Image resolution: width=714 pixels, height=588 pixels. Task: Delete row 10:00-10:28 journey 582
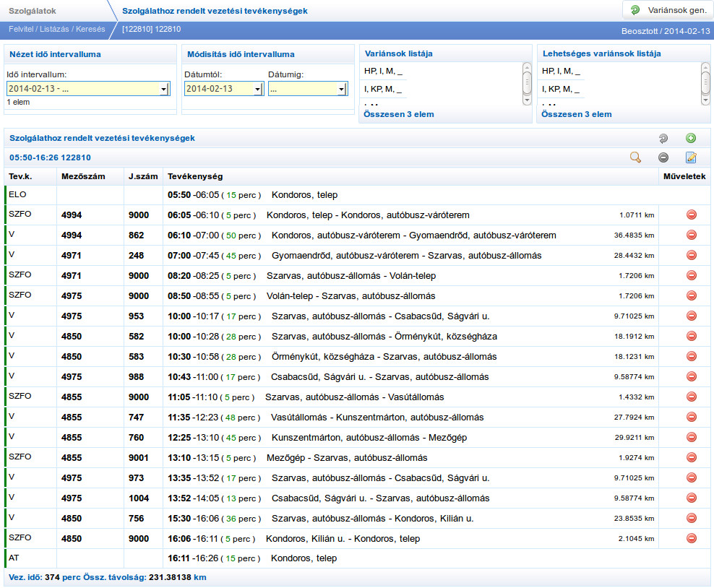[691, 336]
